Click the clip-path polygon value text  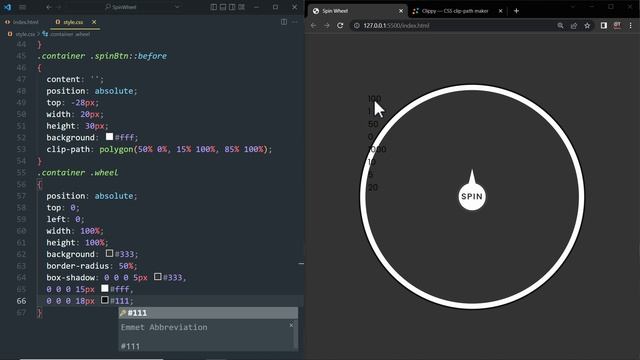coord(185,149)
